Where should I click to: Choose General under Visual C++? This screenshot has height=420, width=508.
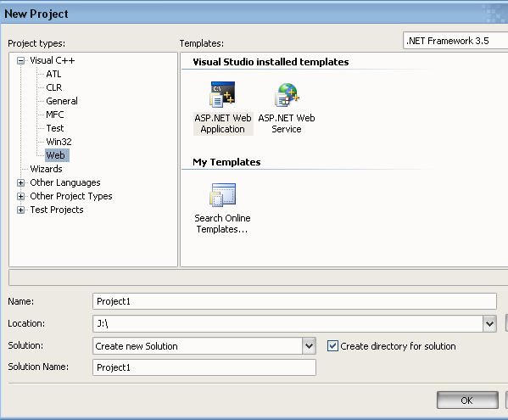tap(62, 101)
